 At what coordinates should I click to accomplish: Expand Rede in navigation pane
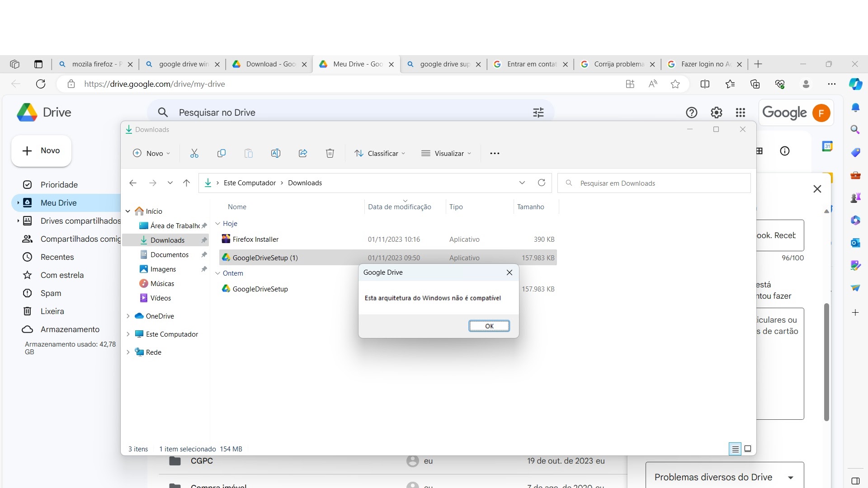point(128,352)
